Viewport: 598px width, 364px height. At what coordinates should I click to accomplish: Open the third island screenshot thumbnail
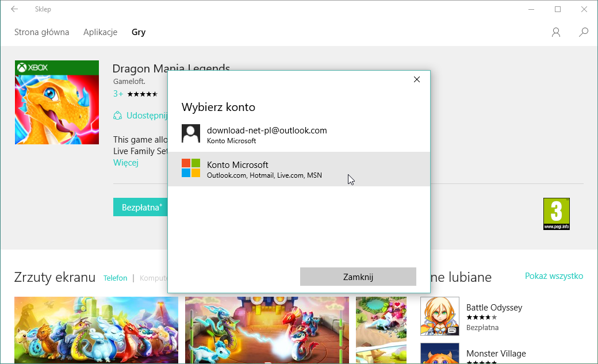click(x=381, y=330)
